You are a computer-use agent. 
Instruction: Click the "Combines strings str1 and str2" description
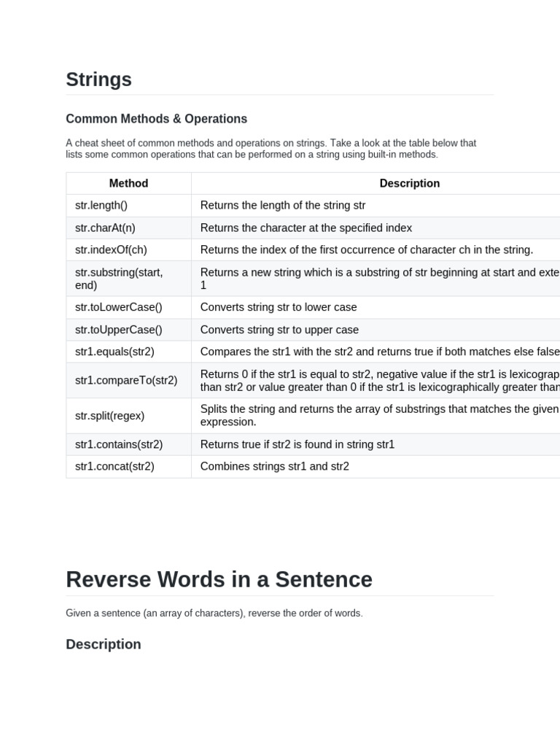point(275,466)
